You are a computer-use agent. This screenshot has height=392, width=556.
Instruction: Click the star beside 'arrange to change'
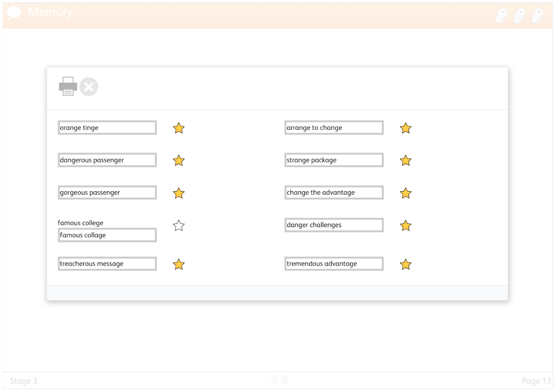click(405, 128)
